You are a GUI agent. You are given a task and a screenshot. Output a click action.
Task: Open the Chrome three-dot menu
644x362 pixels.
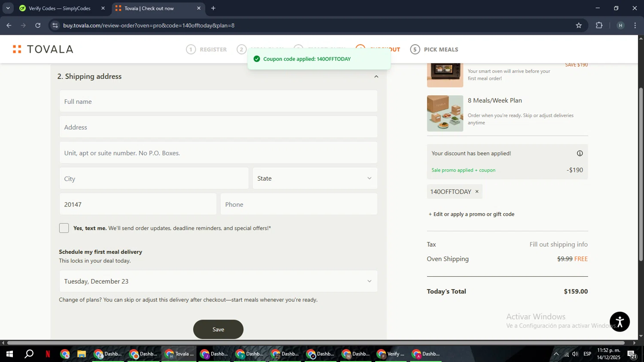coord(635,25)
